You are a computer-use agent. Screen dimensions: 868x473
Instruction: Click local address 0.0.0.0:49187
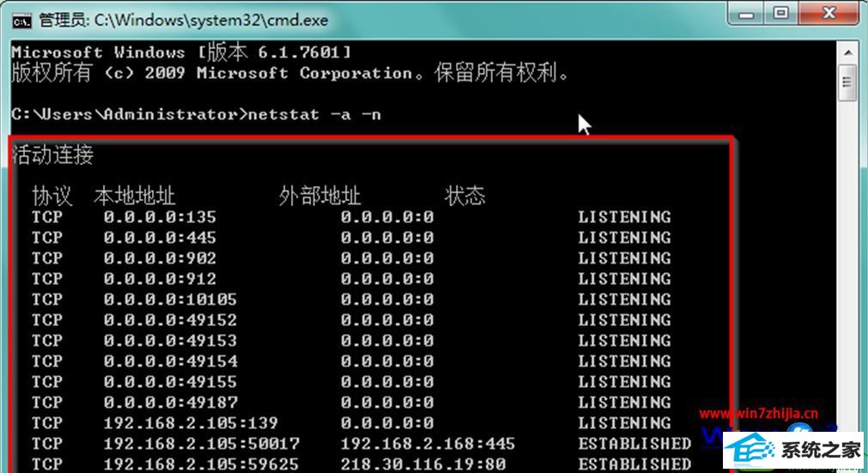click(171, 403)
